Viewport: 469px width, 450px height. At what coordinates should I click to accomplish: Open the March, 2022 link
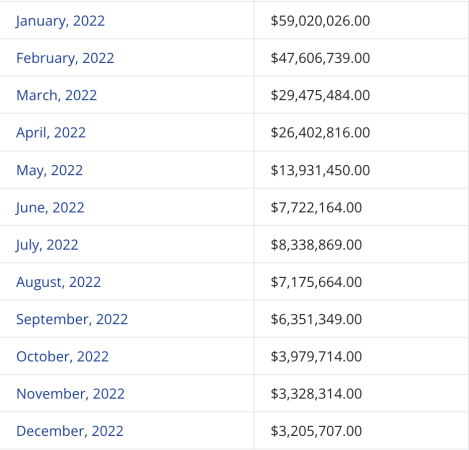point(56,95)
